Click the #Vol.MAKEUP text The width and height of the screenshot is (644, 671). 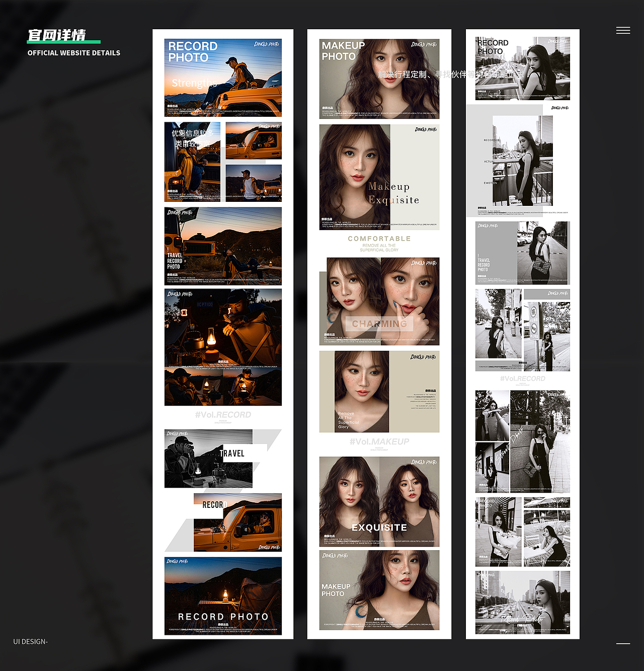coord(379,441)
